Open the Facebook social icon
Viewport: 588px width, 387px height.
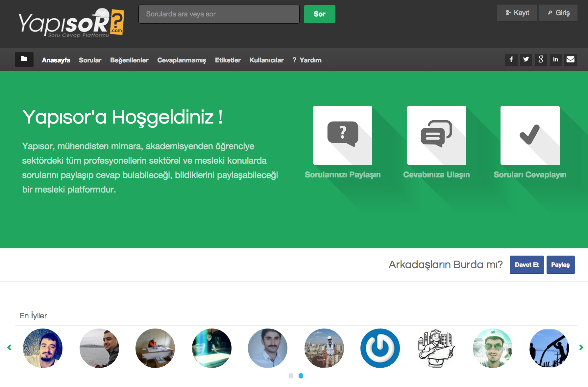click(511, 60)
